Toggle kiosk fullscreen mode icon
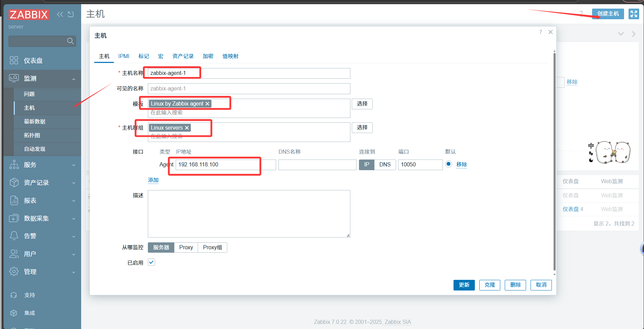The image size is (644, 329). click(x=634, y=14)
